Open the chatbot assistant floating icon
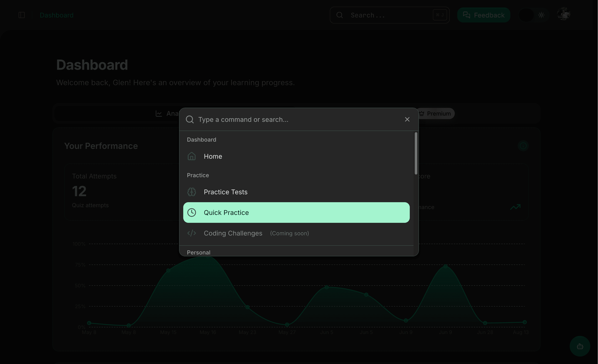The image size is (598, 364). click(580, 346)
